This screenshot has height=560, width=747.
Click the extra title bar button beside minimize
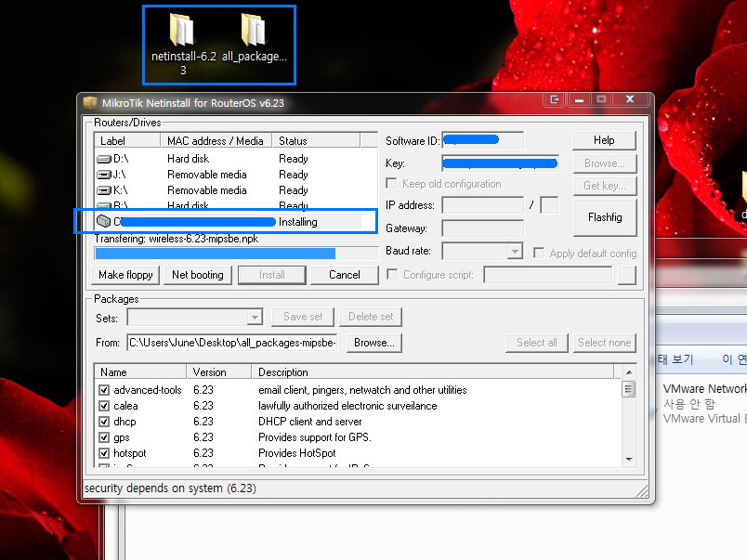[554, 99]
